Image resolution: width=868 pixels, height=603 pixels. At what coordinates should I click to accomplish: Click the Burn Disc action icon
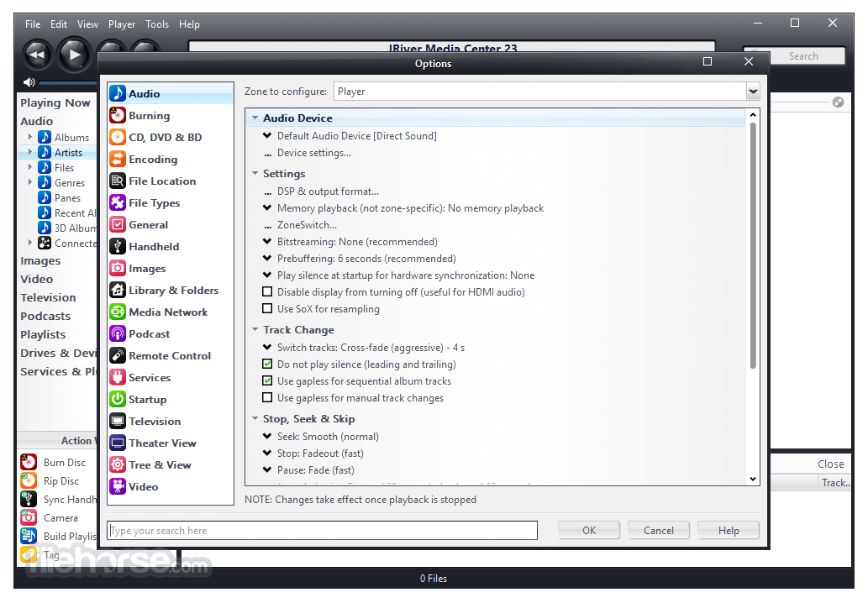pos(29,462)
